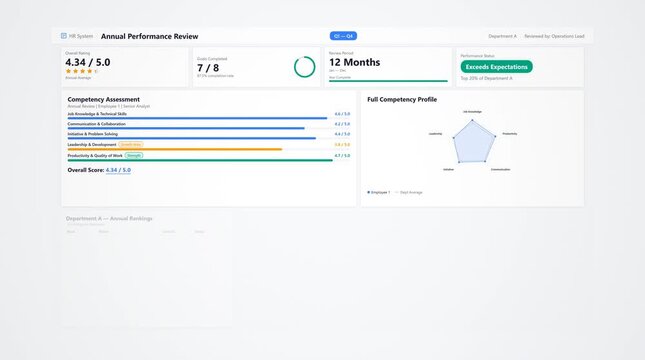Click the Top 20% of Department A text
This screenshot has width=645, height=360.
tap(487, 78)
